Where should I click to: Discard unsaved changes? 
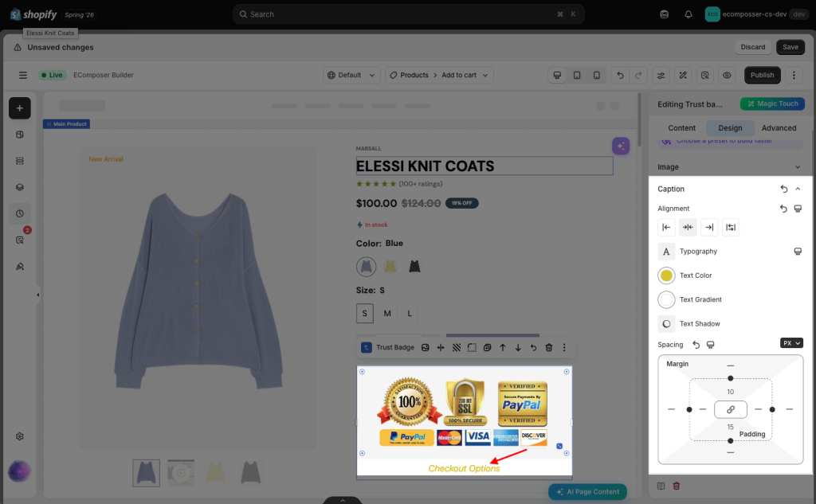click(x=752, y=47)
